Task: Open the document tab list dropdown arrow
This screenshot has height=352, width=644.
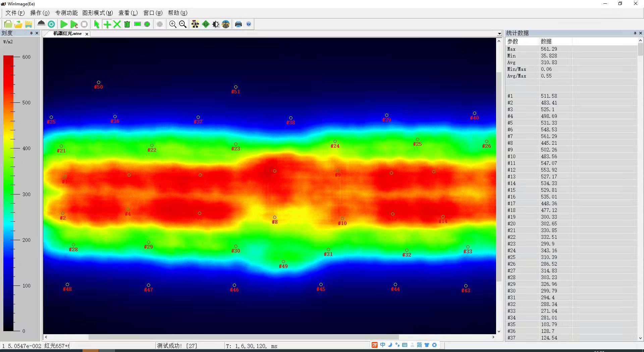Action: (499, 34)
